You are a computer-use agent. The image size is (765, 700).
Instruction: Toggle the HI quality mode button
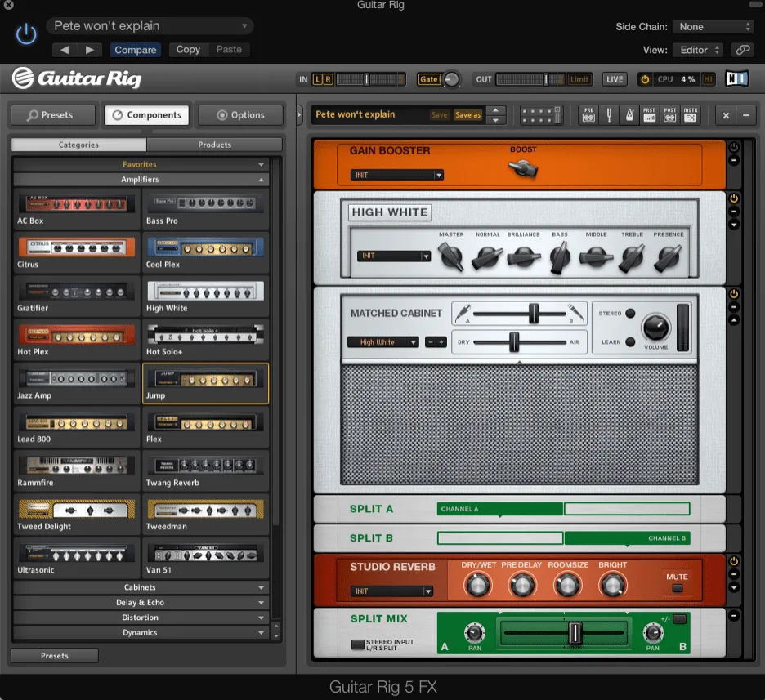708,79
